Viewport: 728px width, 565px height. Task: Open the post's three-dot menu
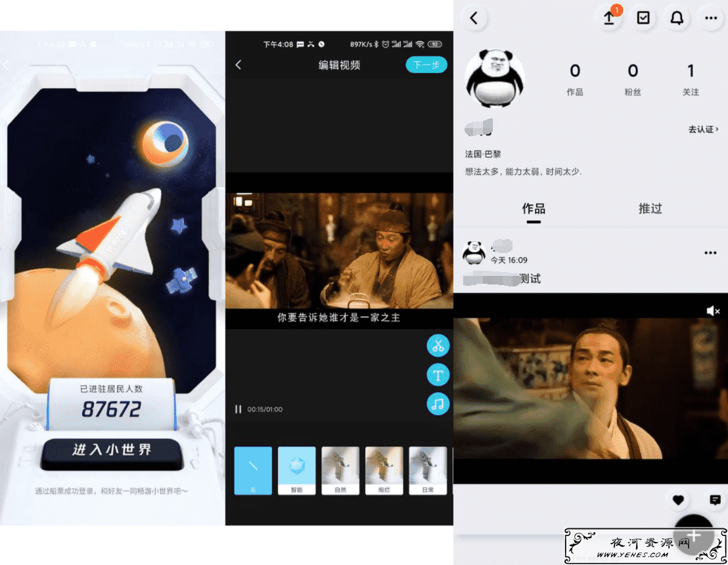coord(710,252)
